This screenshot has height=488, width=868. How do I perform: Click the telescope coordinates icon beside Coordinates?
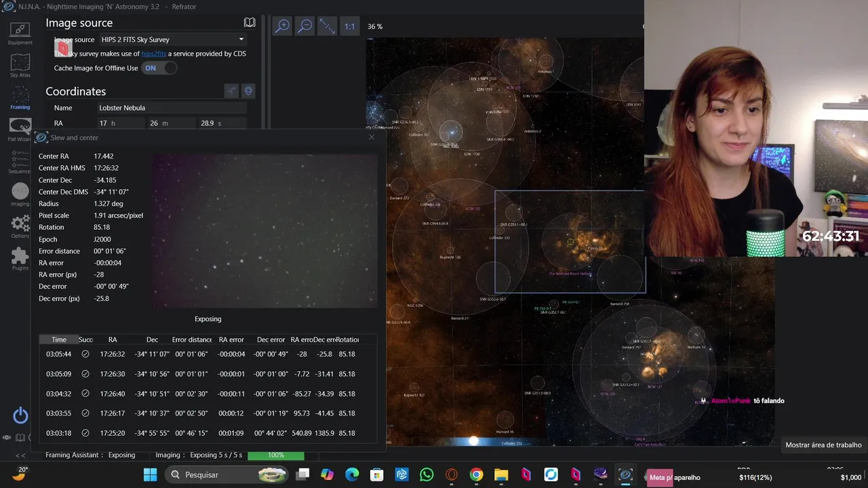pyautogui.click(x=232, y=91)
